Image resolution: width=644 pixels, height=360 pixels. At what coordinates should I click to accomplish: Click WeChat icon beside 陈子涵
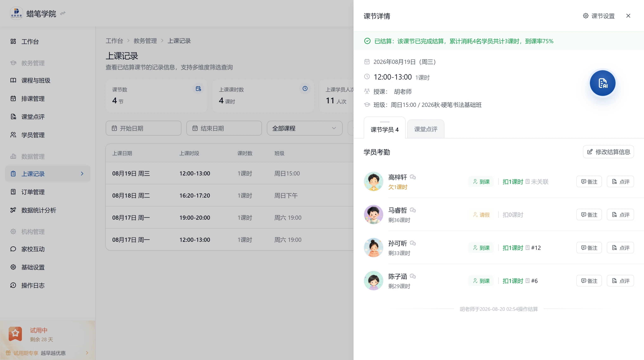(x=413, y=276)
